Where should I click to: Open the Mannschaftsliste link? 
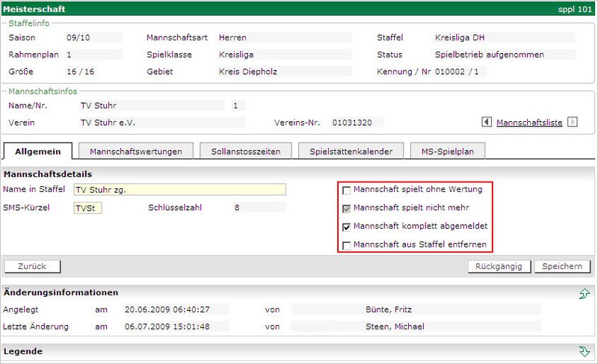click(x=529, y=123)
